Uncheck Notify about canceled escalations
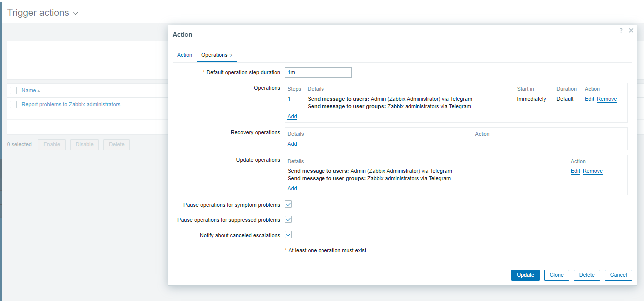The image size is (644, 301). [288, 235]
